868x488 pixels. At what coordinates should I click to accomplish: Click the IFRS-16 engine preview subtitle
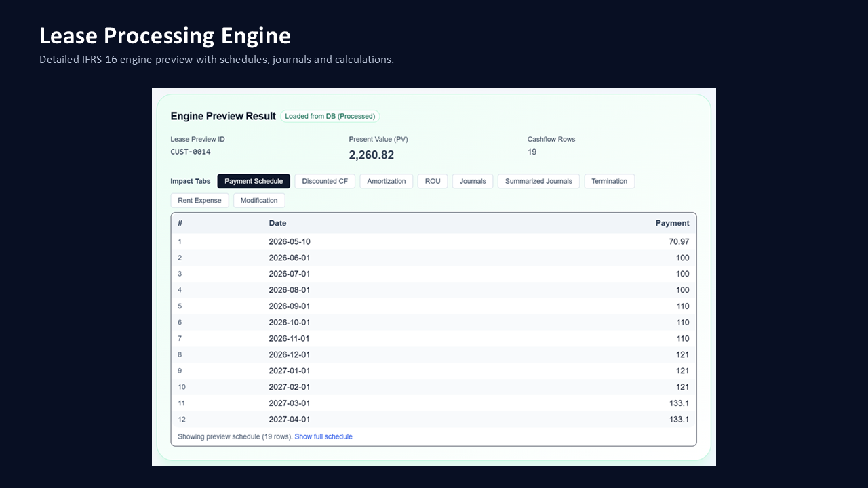(216, 59)
